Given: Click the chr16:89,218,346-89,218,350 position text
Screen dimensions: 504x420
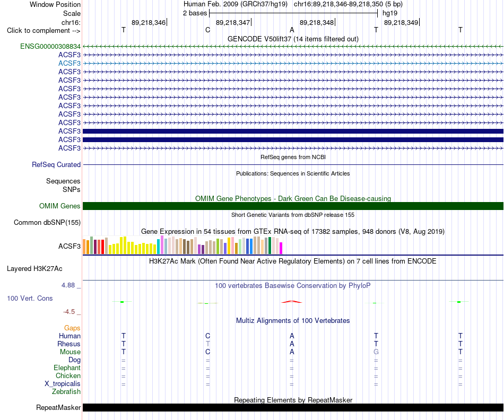Looking at the screenshot, I should pos(348,4).
